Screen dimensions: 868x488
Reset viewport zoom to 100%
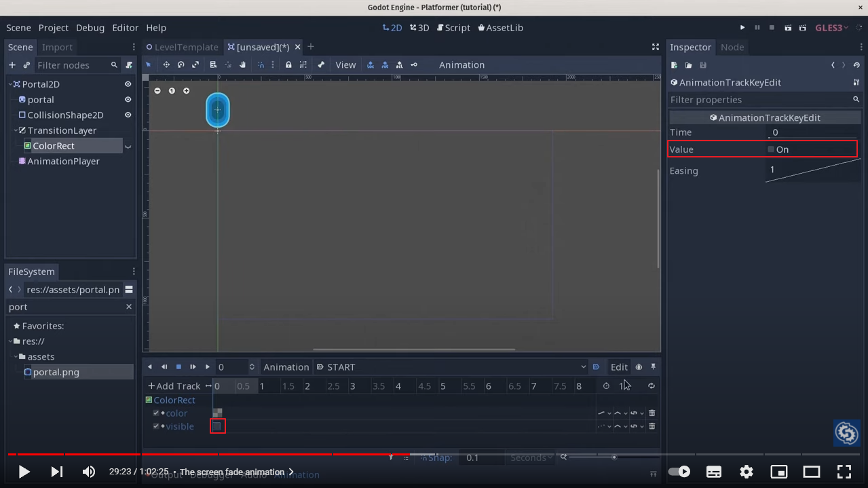click(172, 90)
